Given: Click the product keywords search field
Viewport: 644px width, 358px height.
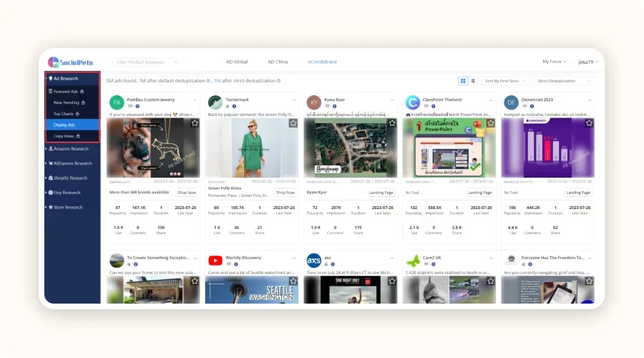Looking at the screenshot, I should click(x=143, y=62).
